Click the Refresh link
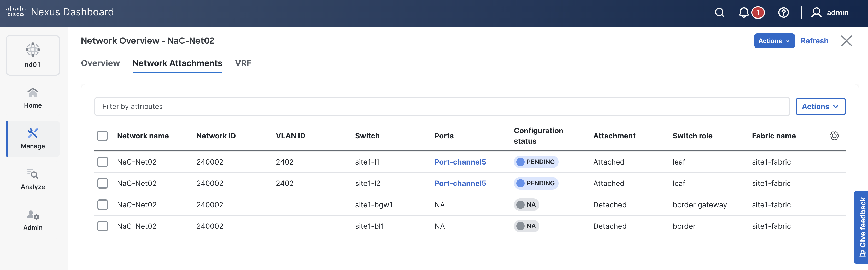 click(814, 41)
